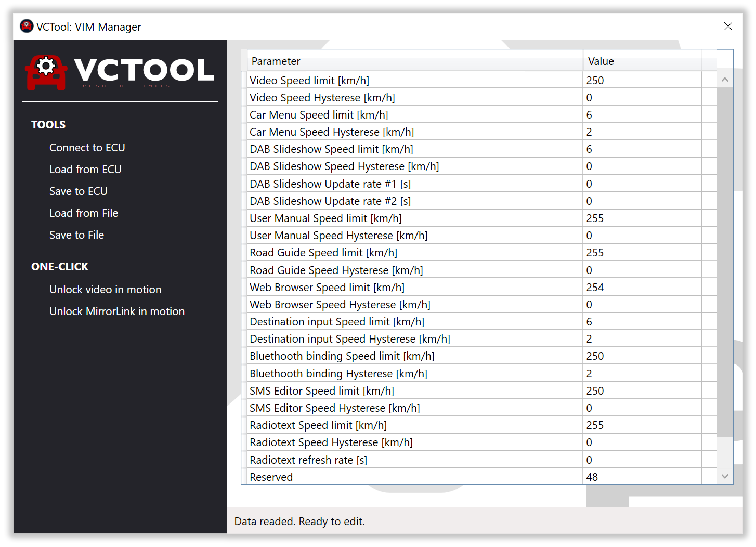Click the scrollbar up arrow

pyautogui.click(x=725, y=80)
